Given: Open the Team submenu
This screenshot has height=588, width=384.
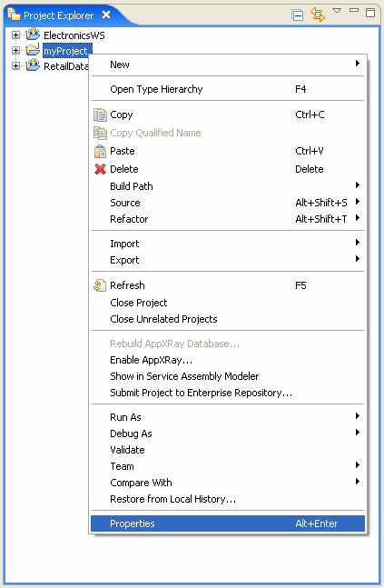Looking at the screenshot, I should (228, 466).
